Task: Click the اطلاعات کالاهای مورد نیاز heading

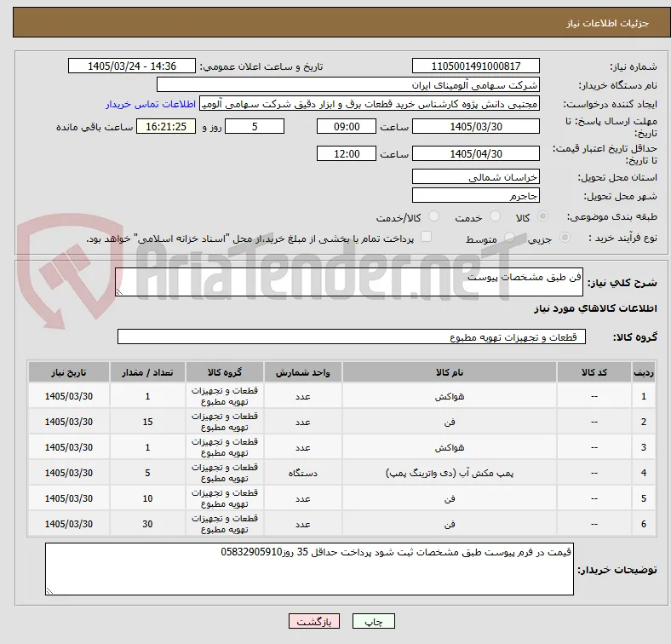Action: 595,308
